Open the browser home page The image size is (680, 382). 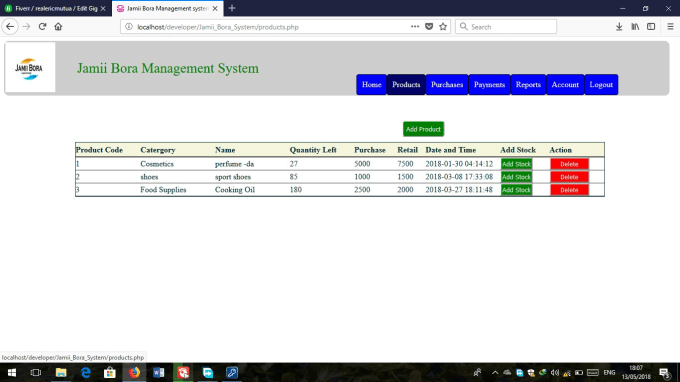coord(58,26)
